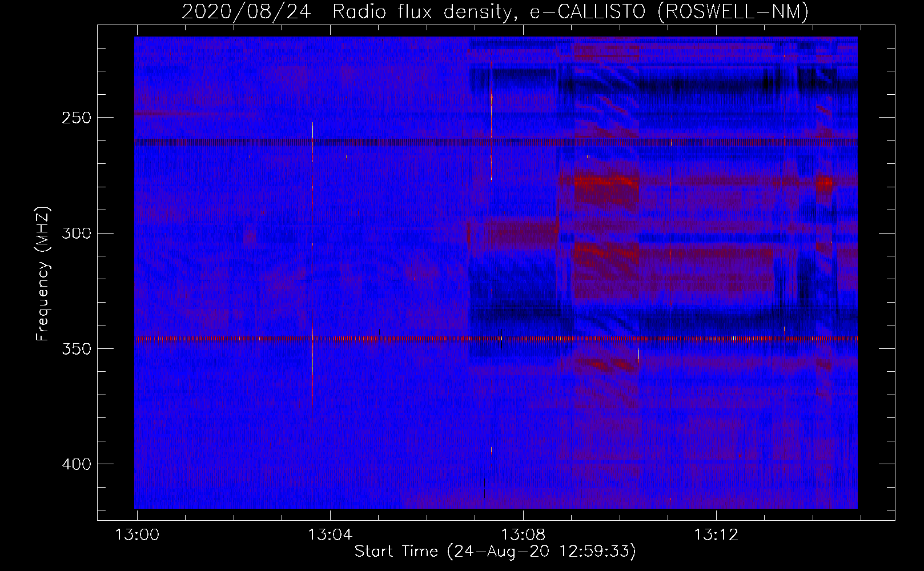This screenshot has width=924, height=571.
Task: Click the 13:08 time tick label
Action: 523,534
